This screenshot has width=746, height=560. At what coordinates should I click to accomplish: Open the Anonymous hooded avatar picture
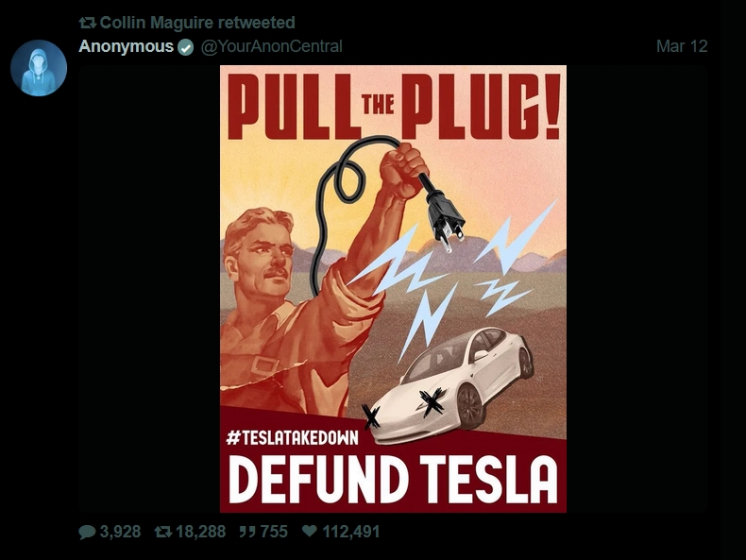39,68
